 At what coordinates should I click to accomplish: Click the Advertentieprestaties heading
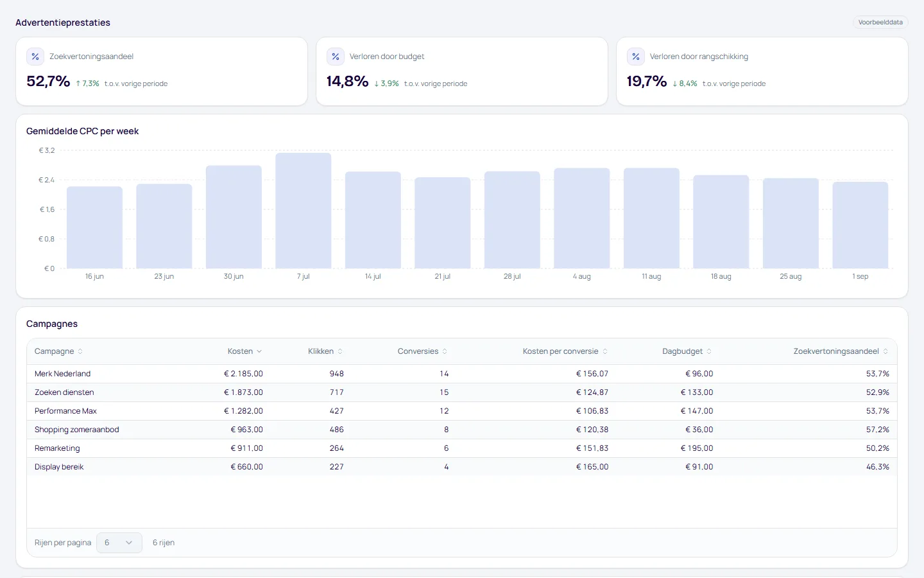coord(63,22)
